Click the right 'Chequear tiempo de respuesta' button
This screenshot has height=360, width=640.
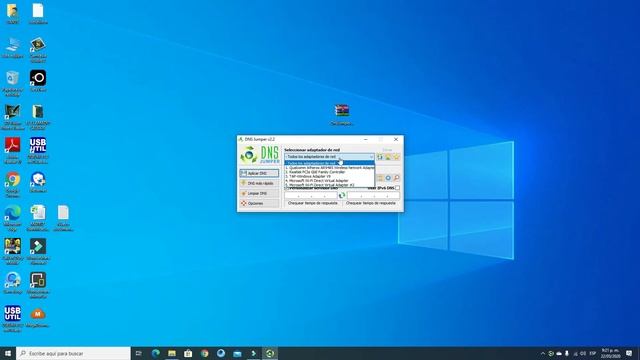371,203
